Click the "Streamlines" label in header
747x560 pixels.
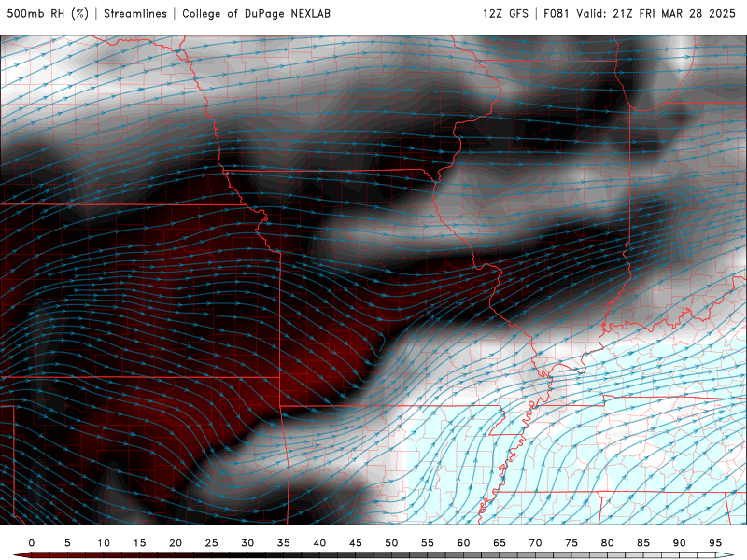135,13
